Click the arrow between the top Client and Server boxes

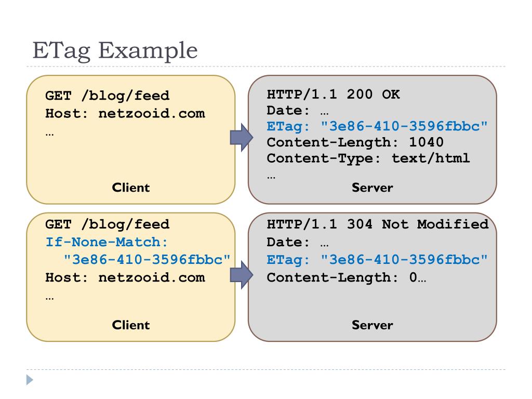coord(242,139)
